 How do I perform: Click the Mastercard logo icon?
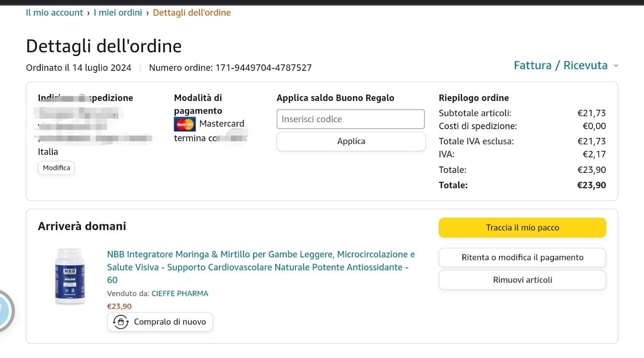[x=185, y=124]
